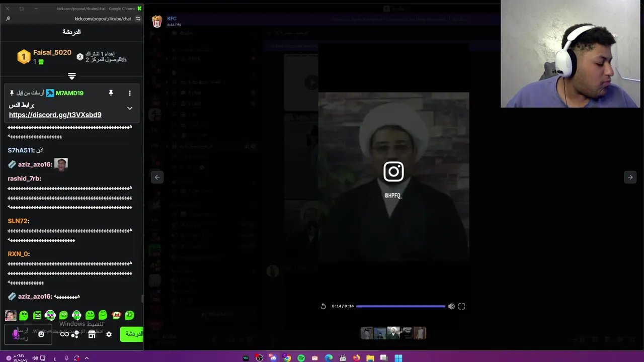
Task: Open Discord from taskbar
Action: 273,358
